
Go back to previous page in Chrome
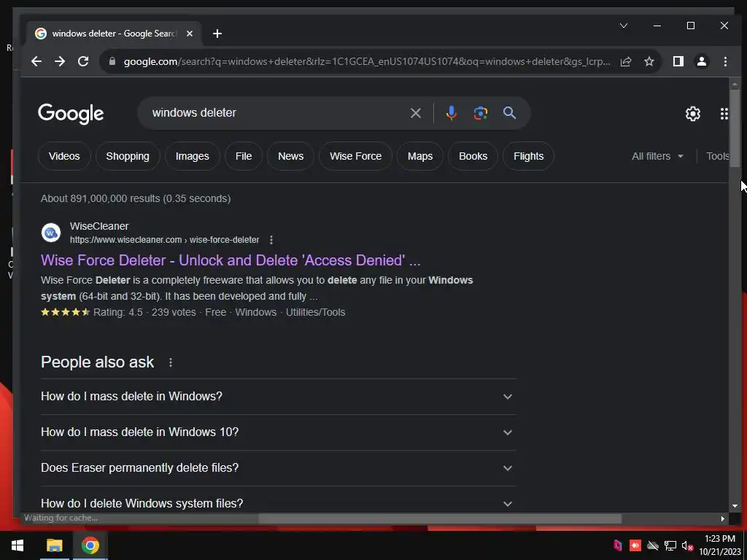tap(36, 61)
